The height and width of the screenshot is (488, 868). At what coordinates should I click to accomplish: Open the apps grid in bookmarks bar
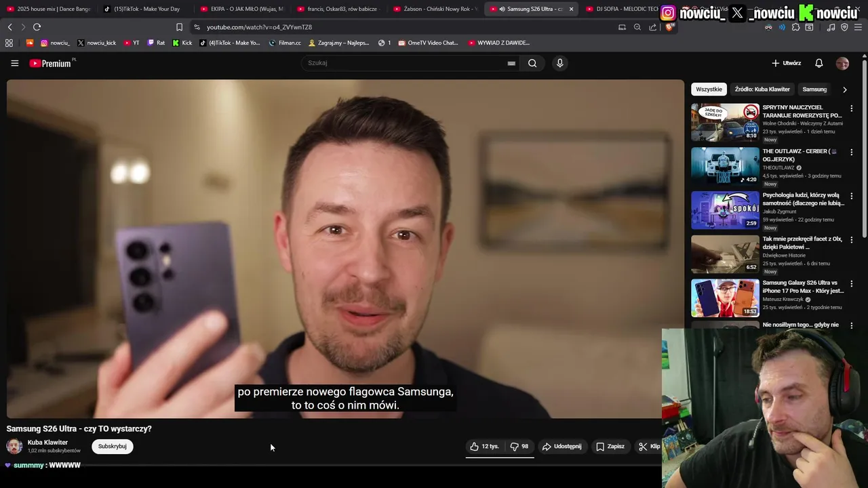(9, 43)
